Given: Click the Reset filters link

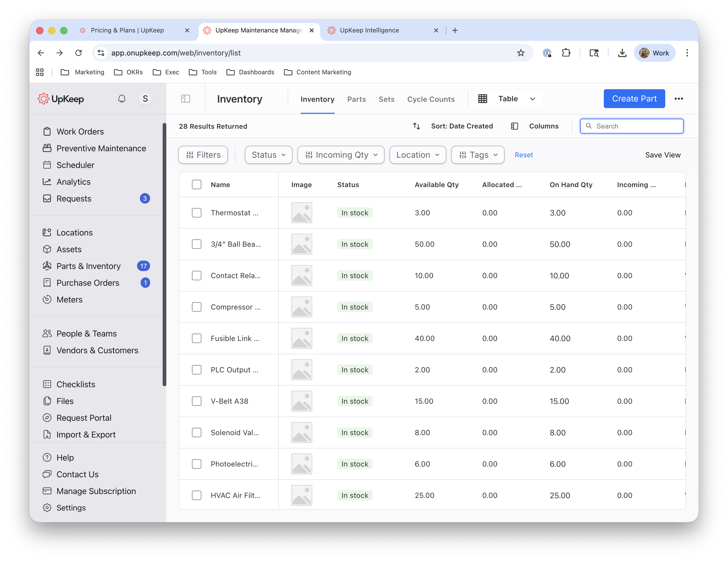Looking at the screenshot, I should click(523, 155).
